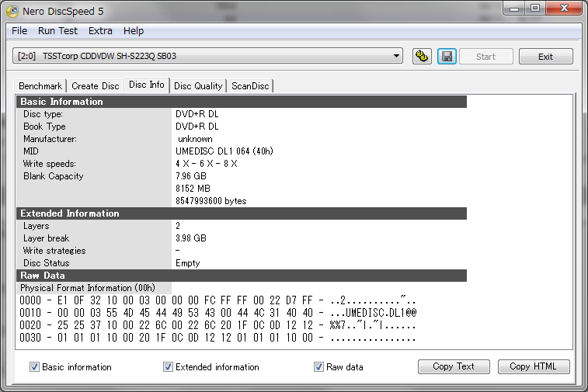The image size is (588, 392).
Task: Click the Copy HTML button
Action: tap(534, 366)
